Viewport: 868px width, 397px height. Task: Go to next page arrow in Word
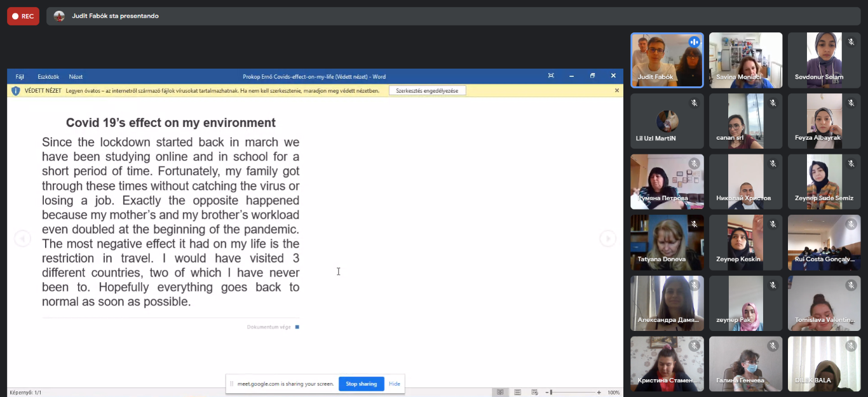pos(607,238)
